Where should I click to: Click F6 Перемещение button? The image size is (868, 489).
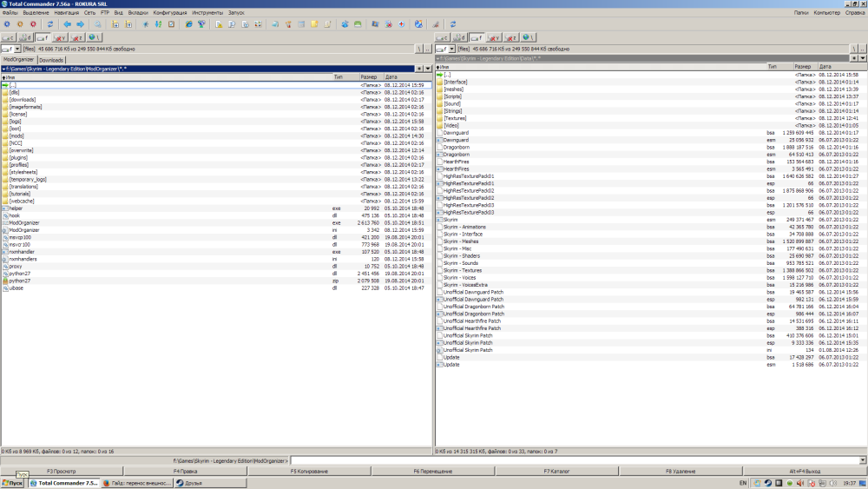coord(433,472)
